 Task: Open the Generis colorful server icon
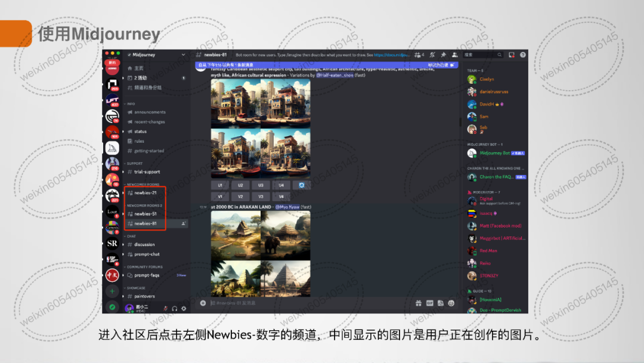pyautogui.click(x=112, y=227)
